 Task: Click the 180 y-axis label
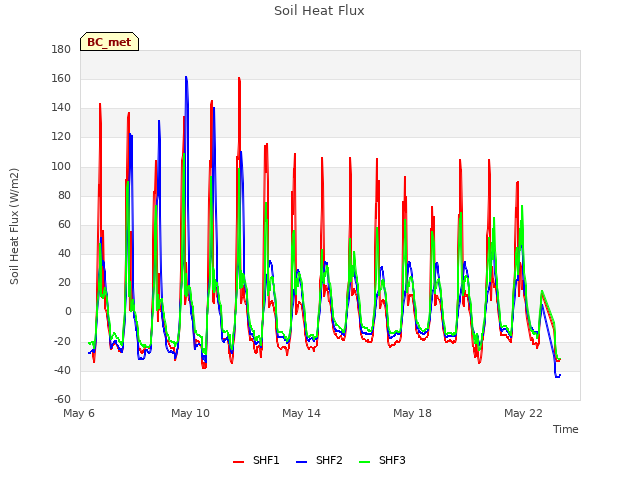(x=61, y=49)
